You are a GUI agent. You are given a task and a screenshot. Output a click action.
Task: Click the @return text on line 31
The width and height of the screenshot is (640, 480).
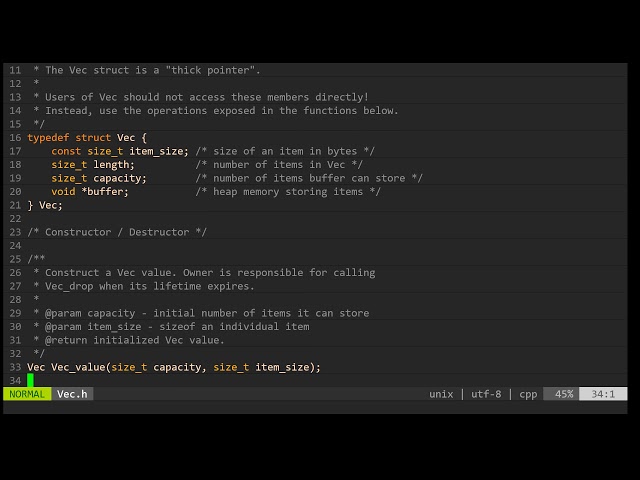pyautogui.click(x=66, y=340)
